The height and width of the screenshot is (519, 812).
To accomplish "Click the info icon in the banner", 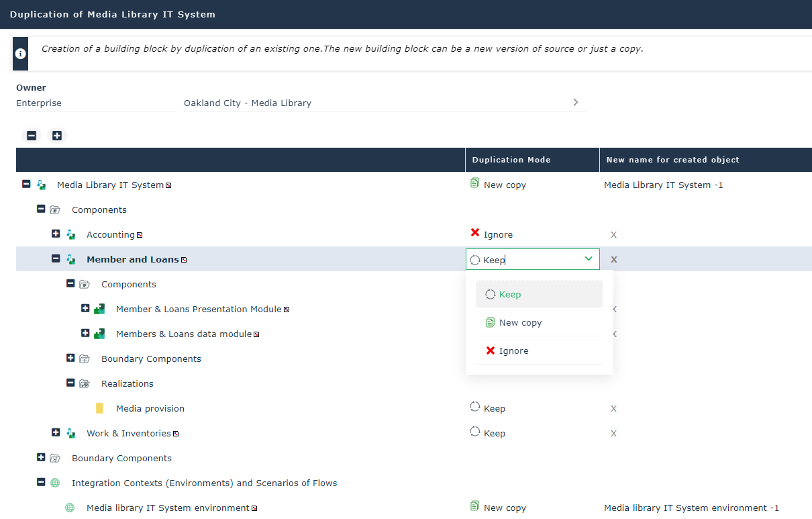I will (21, 54).
